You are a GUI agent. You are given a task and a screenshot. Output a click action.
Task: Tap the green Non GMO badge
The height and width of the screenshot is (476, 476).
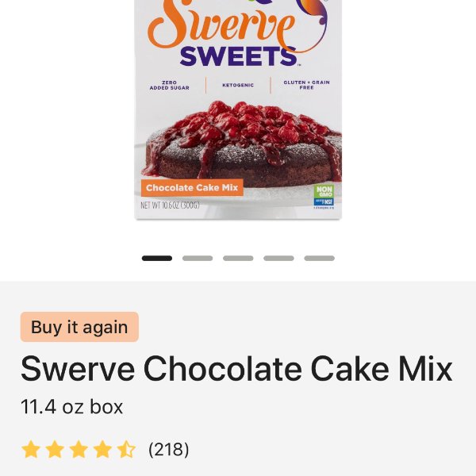tap(324, 191)
